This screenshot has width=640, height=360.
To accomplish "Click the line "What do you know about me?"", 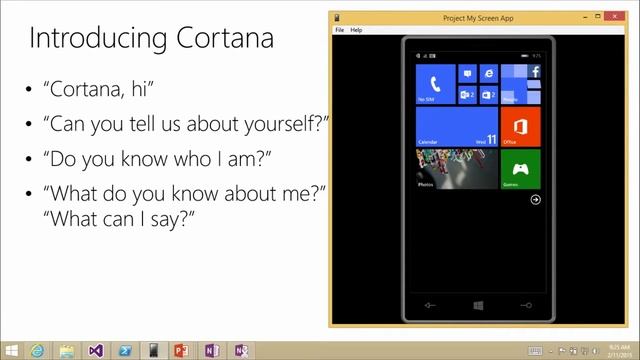I will click(184, 193).
